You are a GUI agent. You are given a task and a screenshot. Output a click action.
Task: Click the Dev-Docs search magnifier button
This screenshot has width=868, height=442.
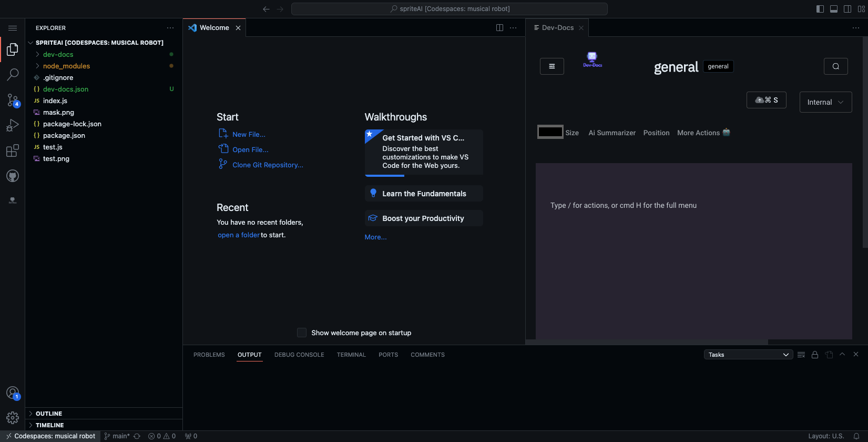[x=835, y=66]
